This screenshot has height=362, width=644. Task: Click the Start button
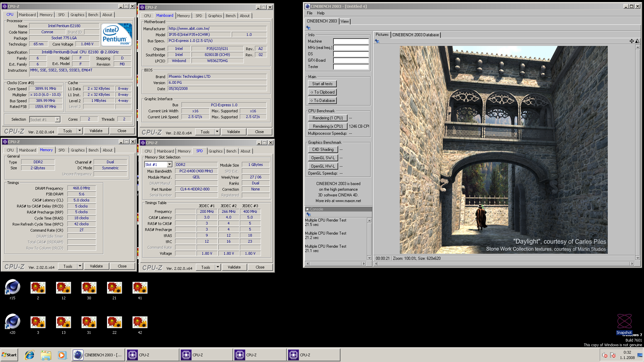[x=9, y=355]
